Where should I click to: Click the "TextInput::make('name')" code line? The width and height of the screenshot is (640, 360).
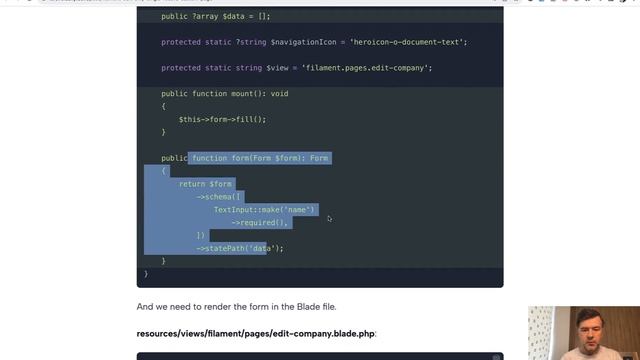[x=264, y=209]
